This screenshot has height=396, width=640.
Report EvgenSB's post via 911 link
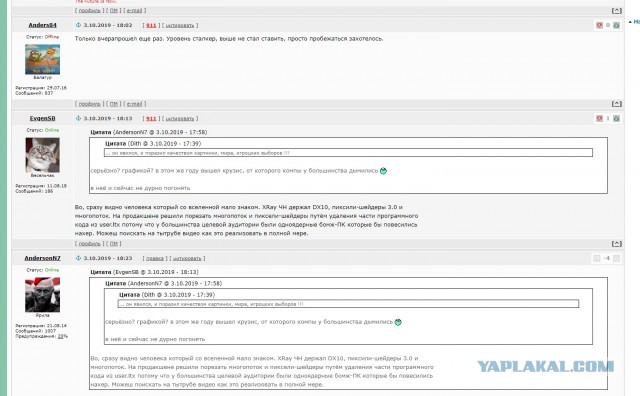coord(151,119)
